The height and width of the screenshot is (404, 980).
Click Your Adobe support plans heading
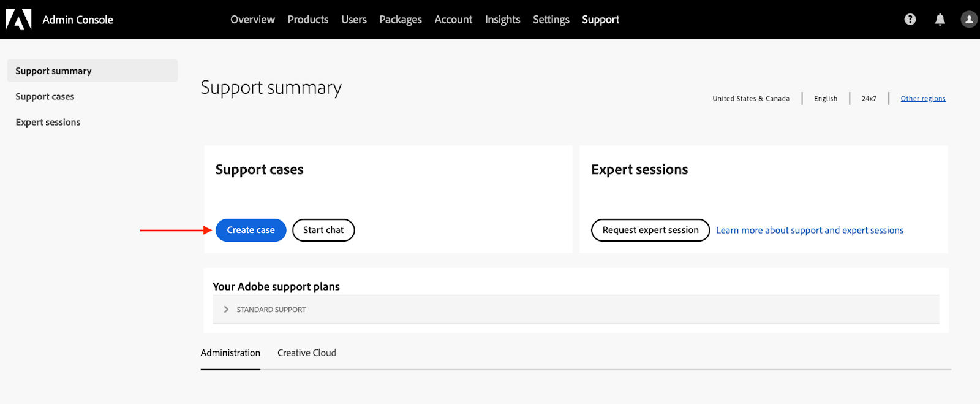(276, 287)
